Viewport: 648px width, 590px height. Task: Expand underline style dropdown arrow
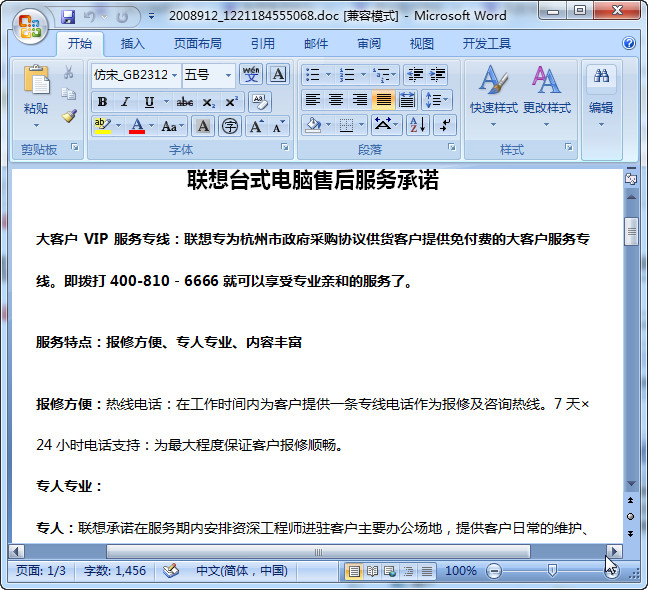pyautogui.click(x=166, y=102)
